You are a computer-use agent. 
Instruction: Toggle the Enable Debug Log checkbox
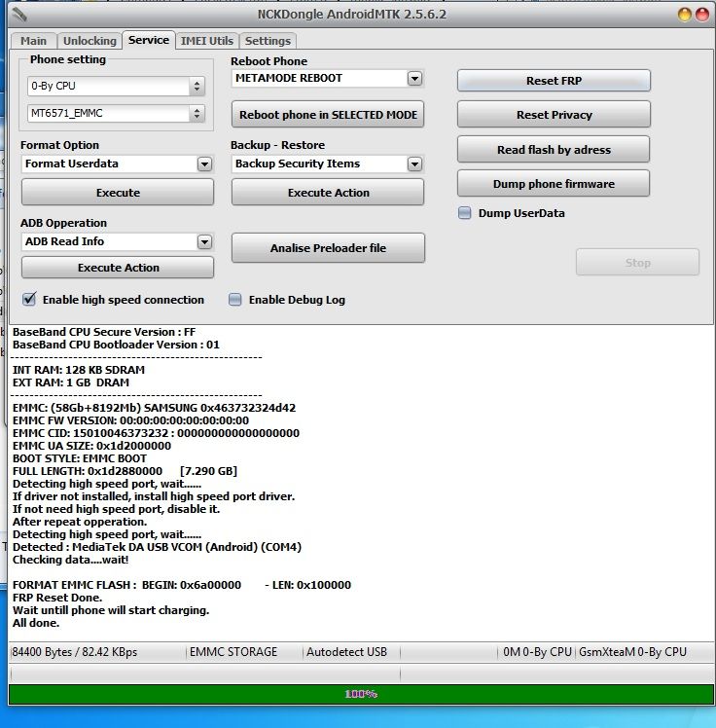pos(235,300)
